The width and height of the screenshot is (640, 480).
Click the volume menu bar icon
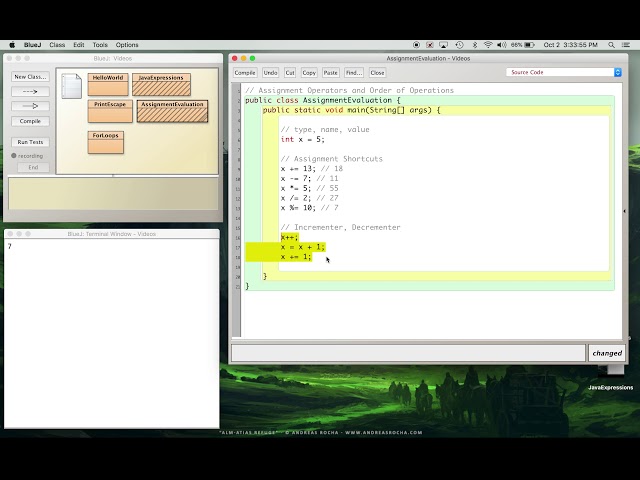click(502, 45)
